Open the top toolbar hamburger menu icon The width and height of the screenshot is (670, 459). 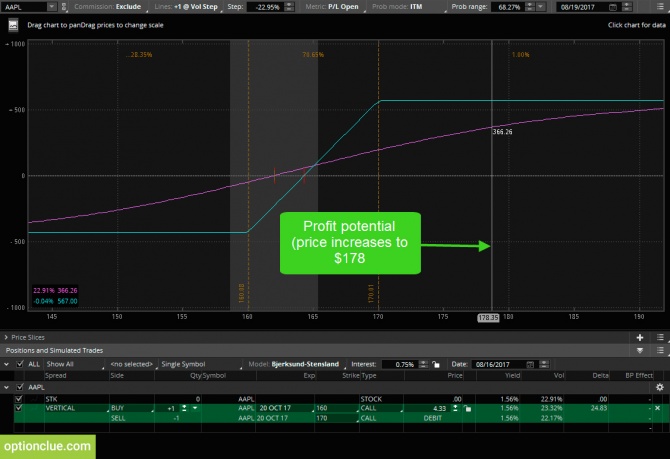pyautogui.click(x=660, y=7)
